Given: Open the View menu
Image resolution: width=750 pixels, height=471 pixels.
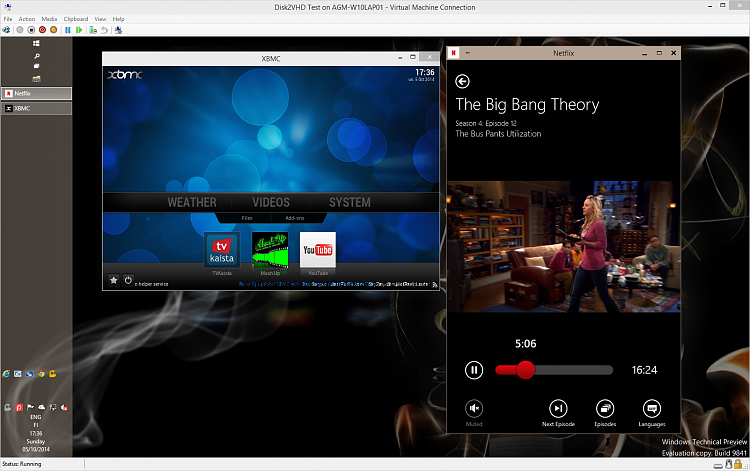Looking at the screenshot, I should [x=100, y=19].
